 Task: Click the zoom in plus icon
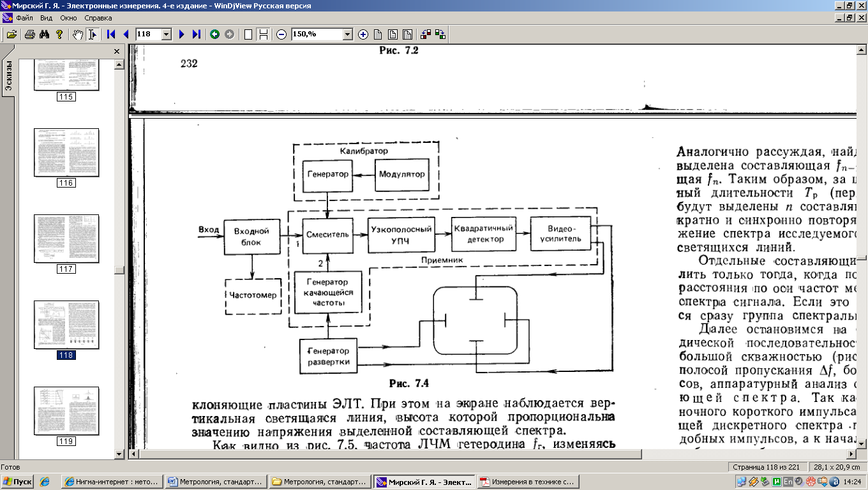point(363,34)
